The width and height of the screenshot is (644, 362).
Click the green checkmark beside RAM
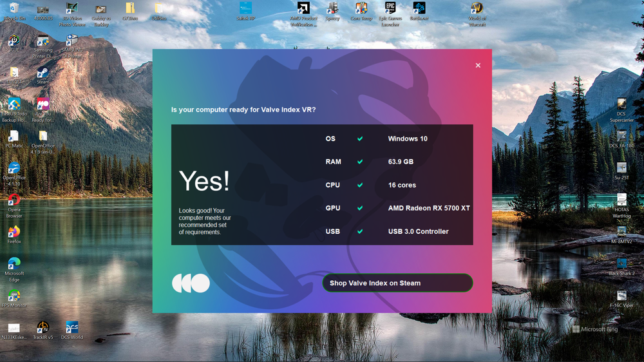[x=360, y=162]
